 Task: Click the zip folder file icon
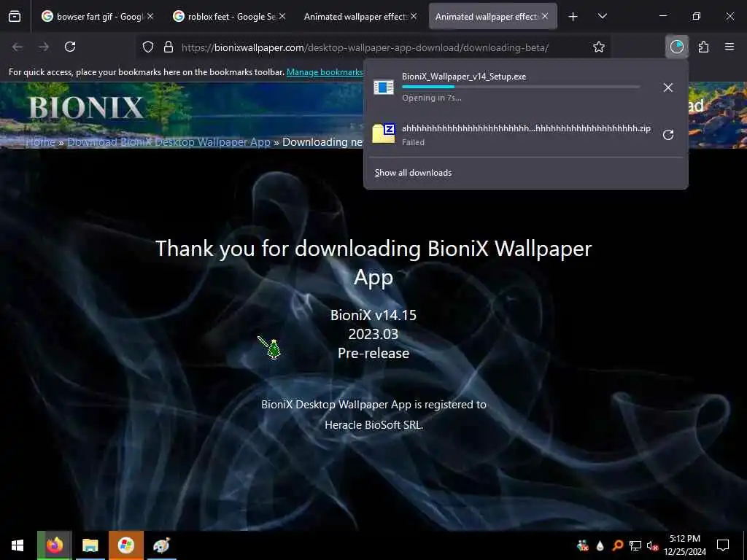[384, 133]
